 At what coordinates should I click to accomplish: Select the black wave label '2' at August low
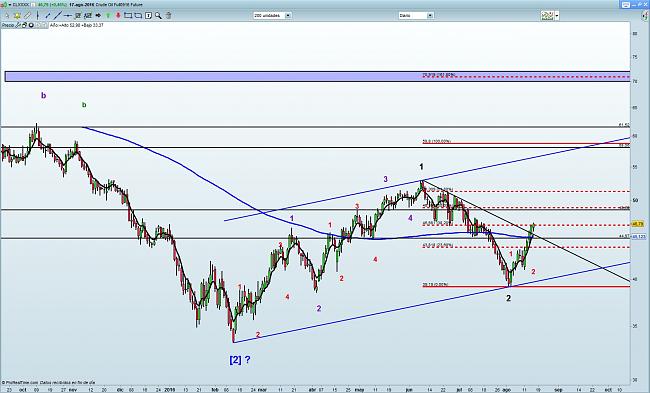(x=508, y=298)
